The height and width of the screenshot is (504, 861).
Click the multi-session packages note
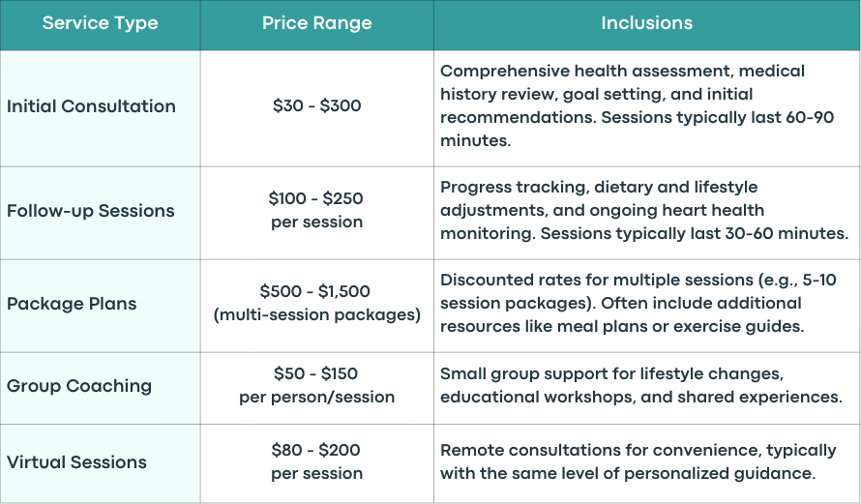click(317, 315)
